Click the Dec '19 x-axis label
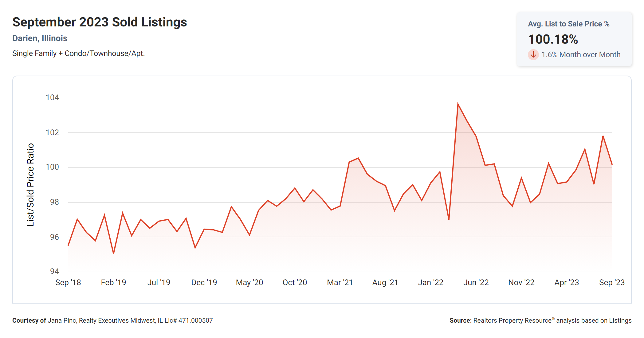The width and height of the screenshot is (644, 338). click(204, 282)
